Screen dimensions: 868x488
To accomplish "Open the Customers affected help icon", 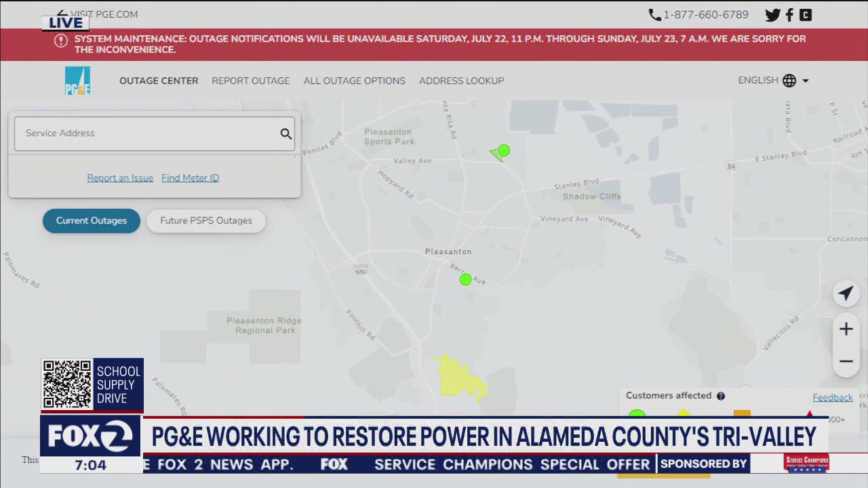I will [720, 395].
